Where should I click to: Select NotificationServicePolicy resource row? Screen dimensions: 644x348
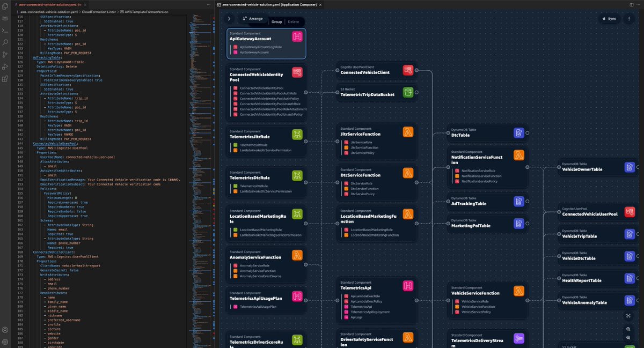click(476, 181)
